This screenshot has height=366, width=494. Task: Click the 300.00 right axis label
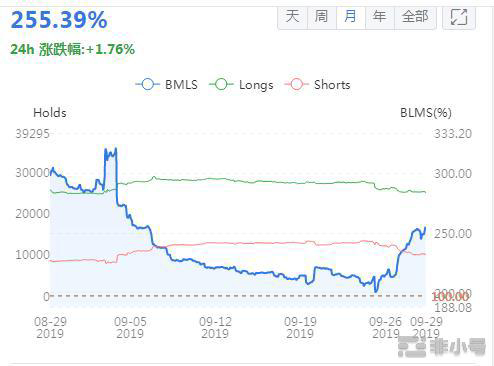(453, 174)
